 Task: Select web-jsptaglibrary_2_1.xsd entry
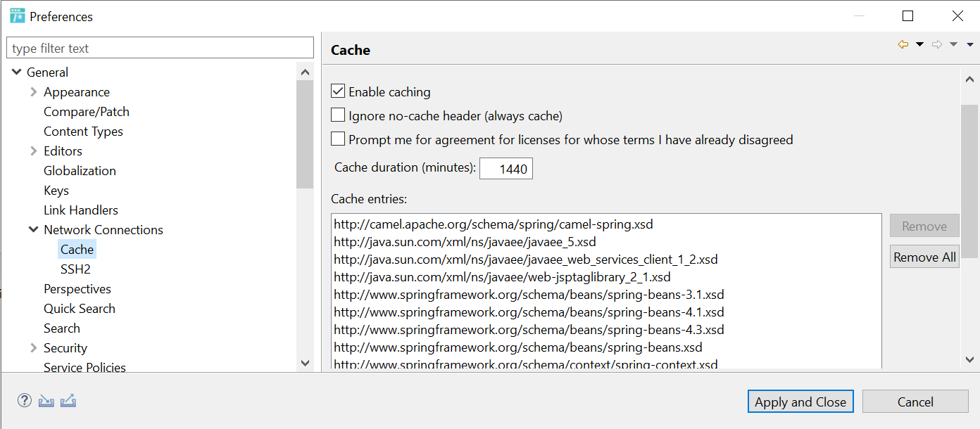(502, 277)
